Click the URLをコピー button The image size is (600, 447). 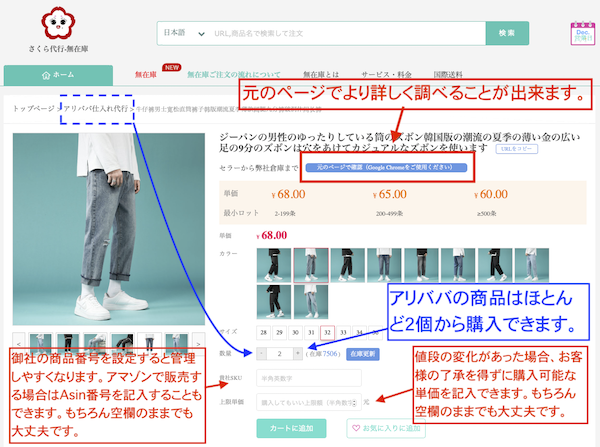coord(517,149)
